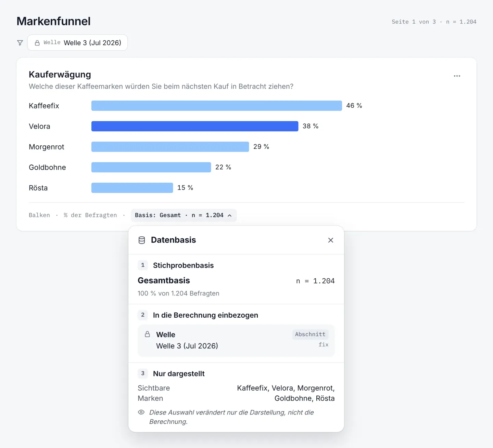
Task: Click the Velora brand label
Action: click(x=39, y=126)
